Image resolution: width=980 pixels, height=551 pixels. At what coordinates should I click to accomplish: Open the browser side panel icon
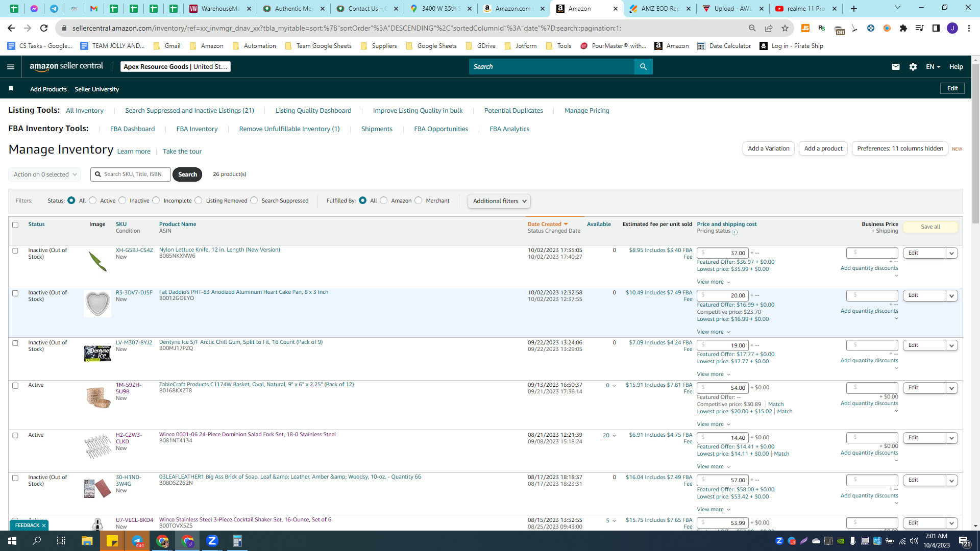936,28
